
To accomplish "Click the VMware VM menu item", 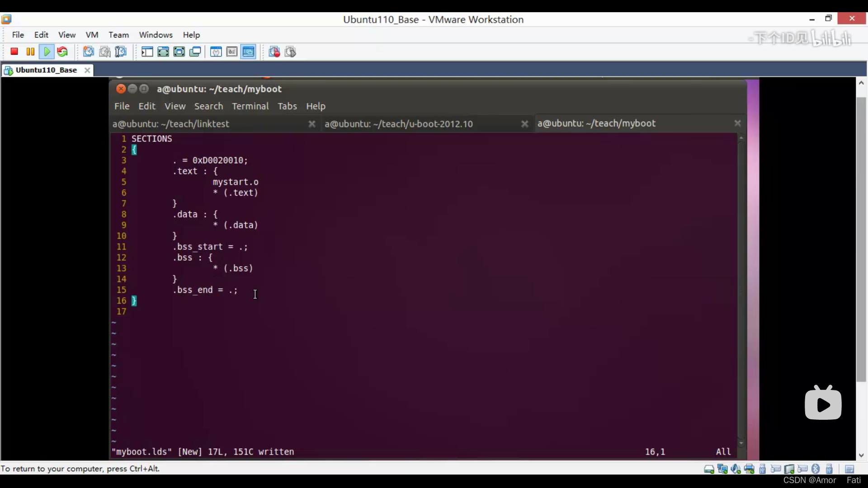I will tap(91, 34).
